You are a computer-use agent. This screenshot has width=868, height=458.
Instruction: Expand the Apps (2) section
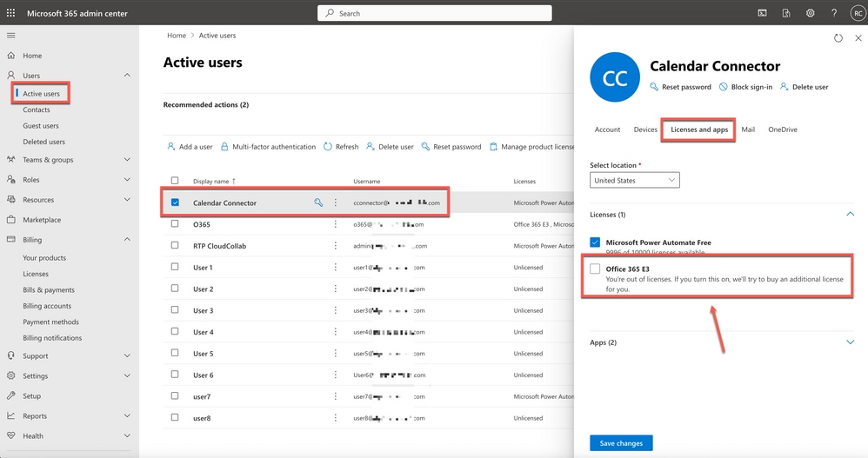point(851,342)
